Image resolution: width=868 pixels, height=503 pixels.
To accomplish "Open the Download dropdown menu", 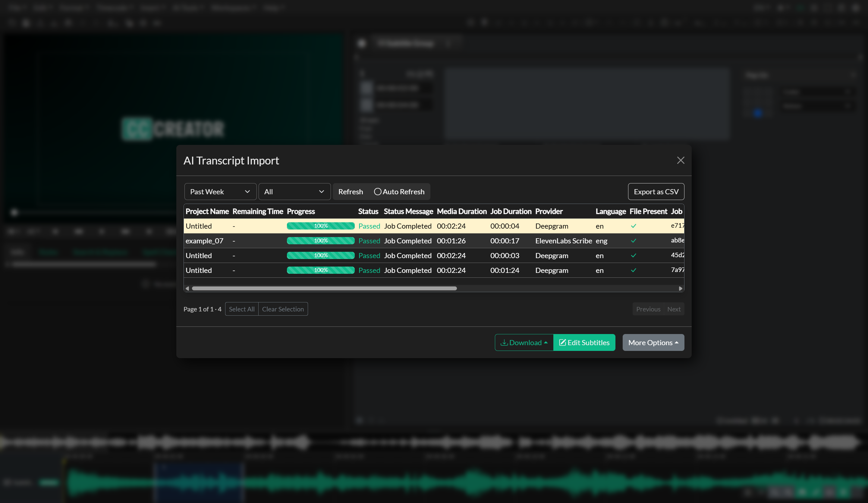I will point(524,342).
